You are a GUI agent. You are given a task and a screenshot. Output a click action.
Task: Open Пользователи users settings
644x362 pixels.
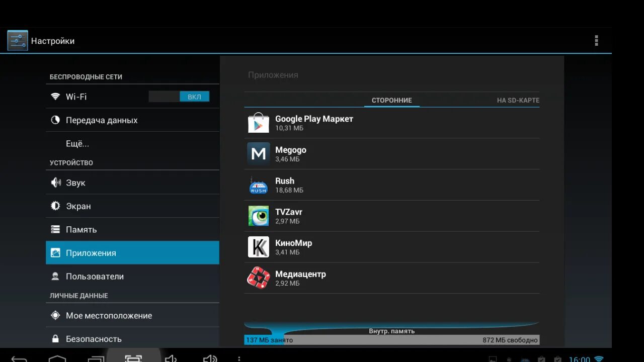(132, 277)
